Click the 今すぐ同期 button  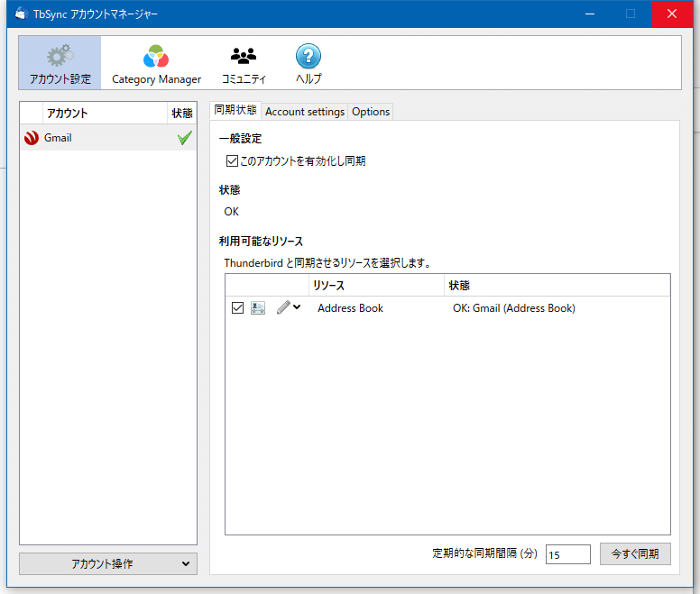tap(635, 553)
